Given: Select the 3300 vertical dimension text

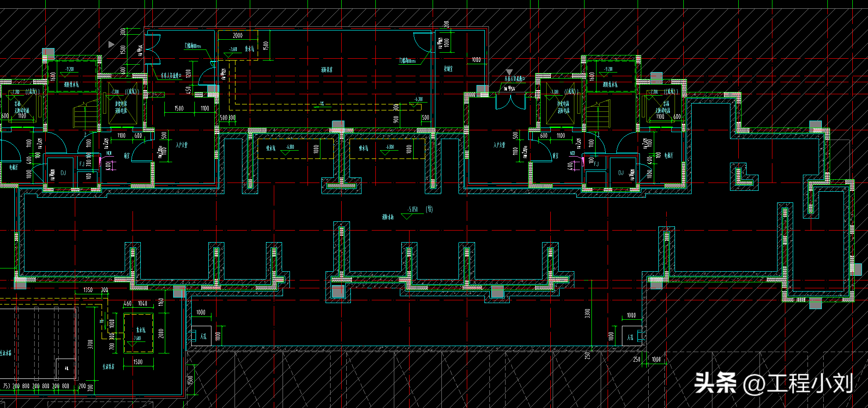Looking at the screenshot, I should click(x=587, y=313).
